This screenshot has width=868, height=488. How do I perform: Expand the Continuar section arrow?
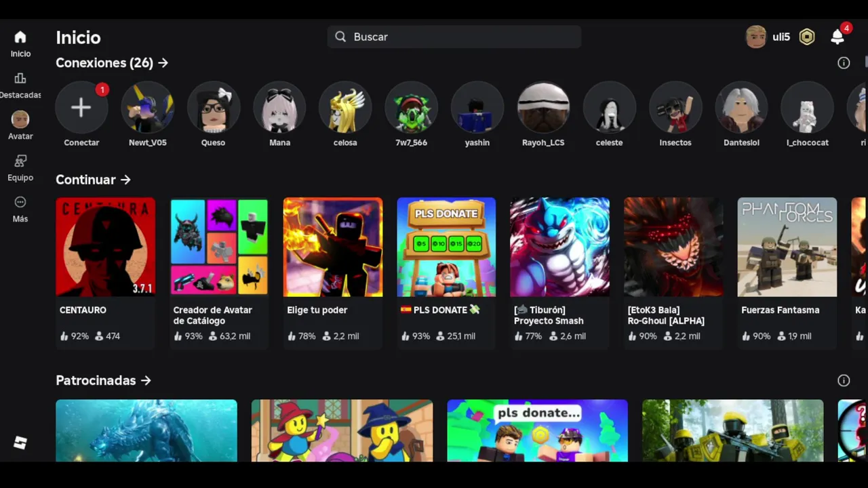pyautogui.click(x=125, y=180)
